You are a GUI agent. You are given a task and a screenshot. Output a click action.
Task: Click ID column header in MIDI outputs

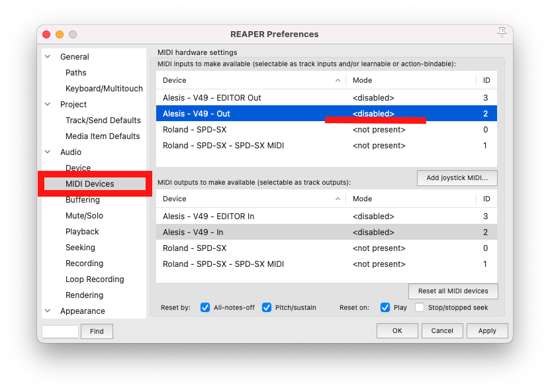(486, 199)
